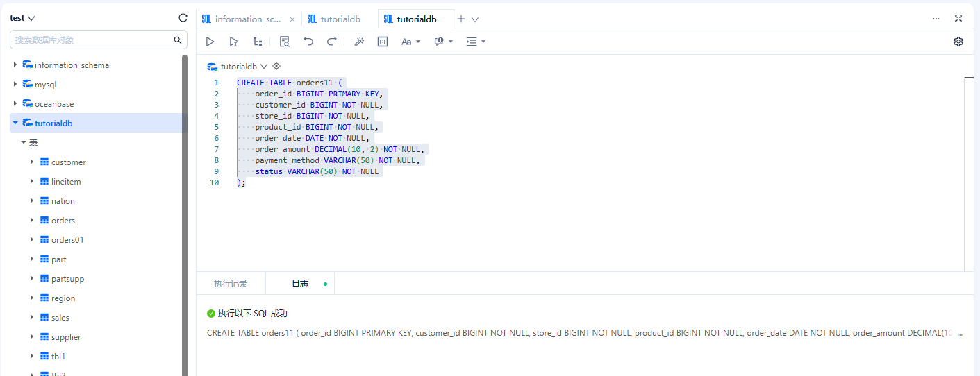Open the more options ellipsis menu
This screenshot has height=376, width=980.
pyautogui.click(x=936, y=19)
